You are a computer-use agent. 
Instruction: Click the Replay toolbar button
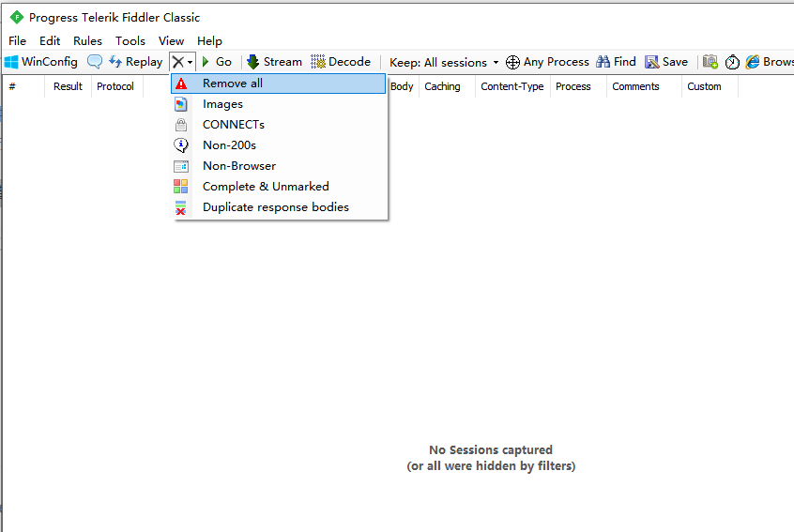(x=136, y=62)
